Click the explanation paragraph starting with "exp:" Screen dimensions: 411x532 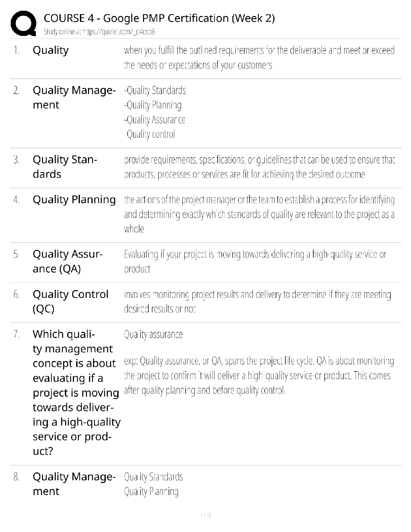(x=259, y=375)
